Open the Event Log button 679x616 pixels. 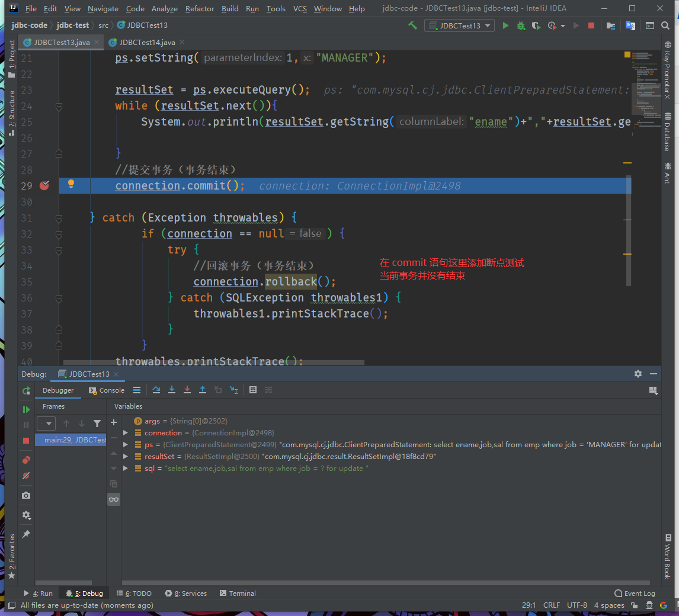[x=635, y=593]
